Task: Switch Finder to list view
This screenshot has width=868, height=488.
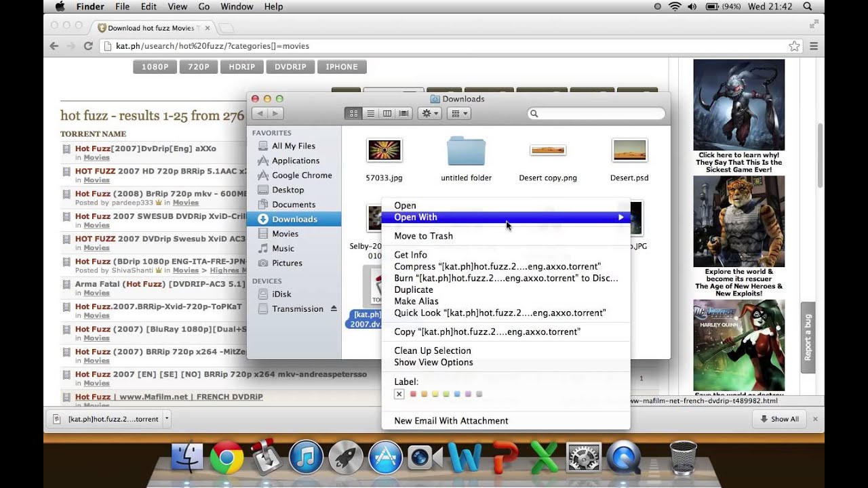Action: point(370,114)
